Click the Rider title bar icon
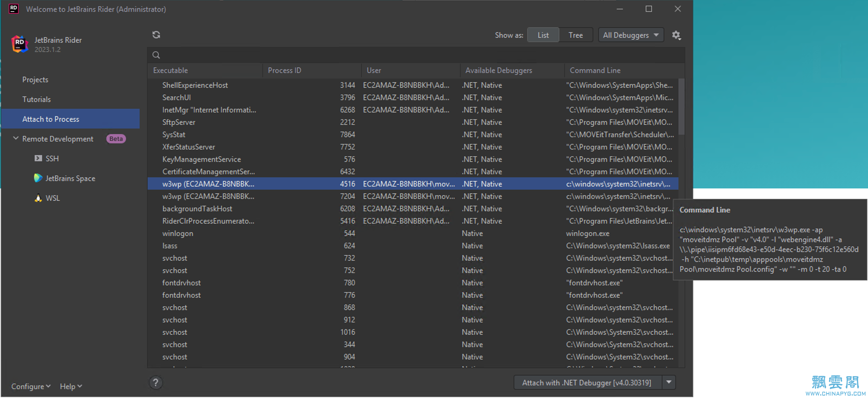868x399 pixels. (14, 9)
